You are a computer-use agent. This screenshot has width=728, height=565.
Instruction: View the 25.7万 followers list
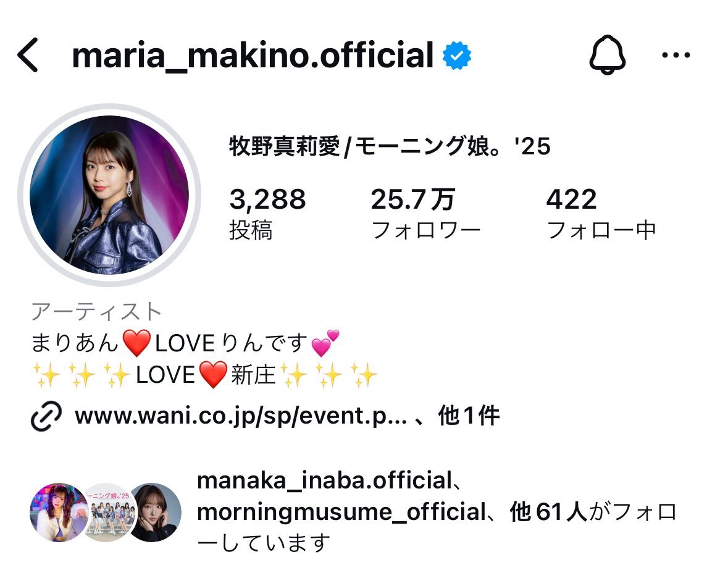(x=425, y=213)
